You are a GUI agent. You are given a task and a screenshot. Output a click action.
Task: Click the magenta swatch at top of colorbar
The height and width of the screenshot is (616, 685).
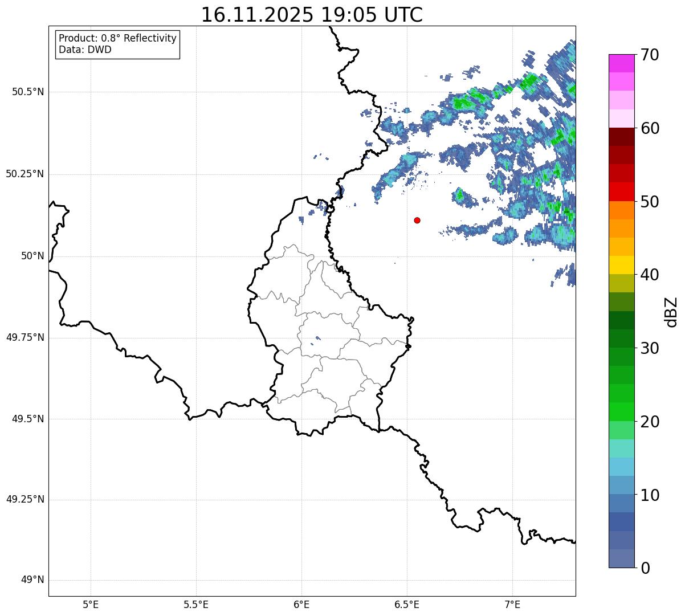(621, 63)
